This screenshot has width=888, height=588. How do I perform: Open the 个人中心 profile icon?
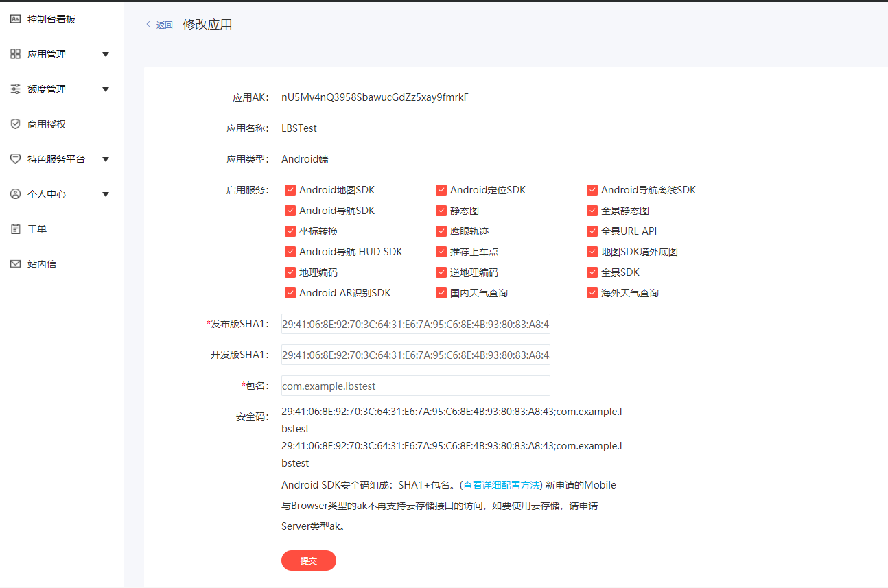[15, 193]
